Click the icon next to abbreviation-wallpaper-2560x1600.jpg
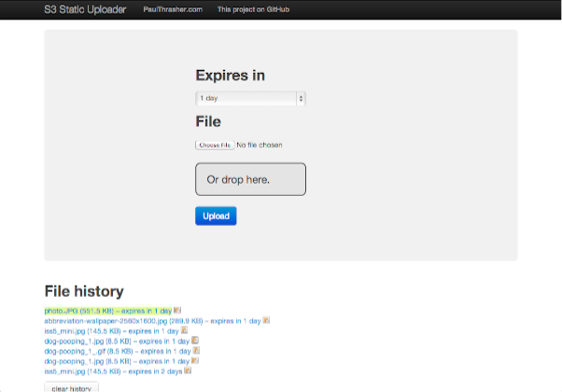This screenshot has width=562, height=392. [x=266, y=320]
